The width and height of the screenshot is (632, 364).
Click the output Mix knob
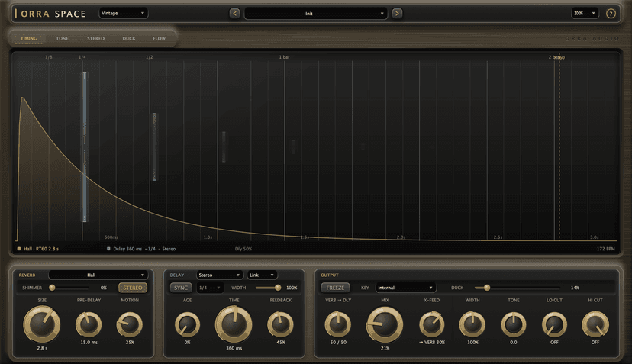point(385,324)
